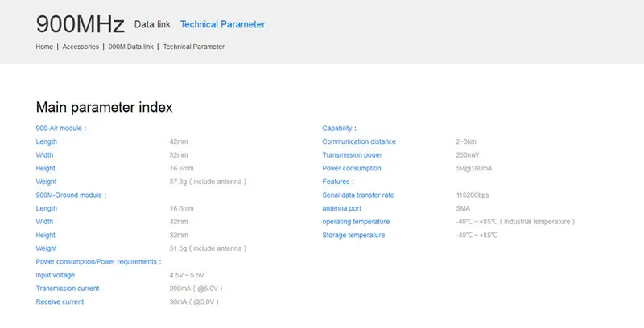This screenshot has height=328, width=644.
Task: Click the 16.6mm value for Air module Height
Action: 182,169
